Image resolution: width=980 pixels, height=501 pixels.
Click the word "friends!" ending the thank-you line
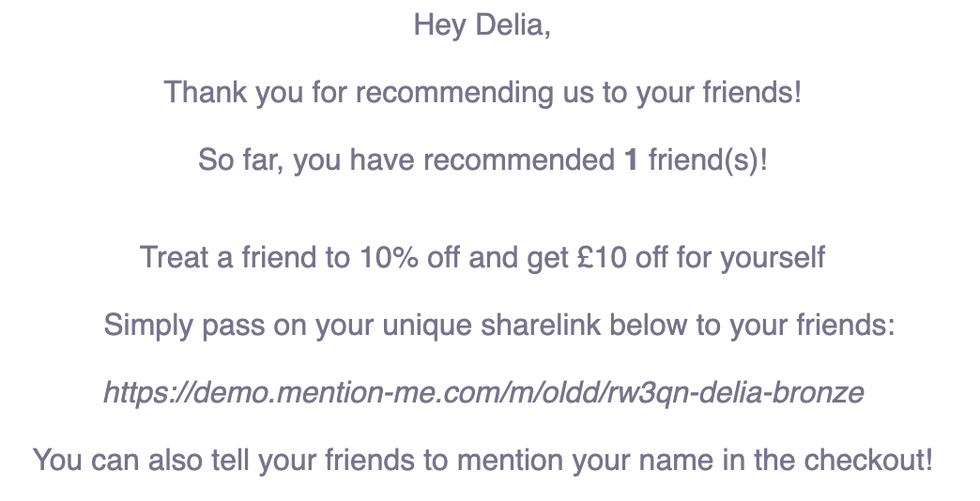(x=752, y=93)
